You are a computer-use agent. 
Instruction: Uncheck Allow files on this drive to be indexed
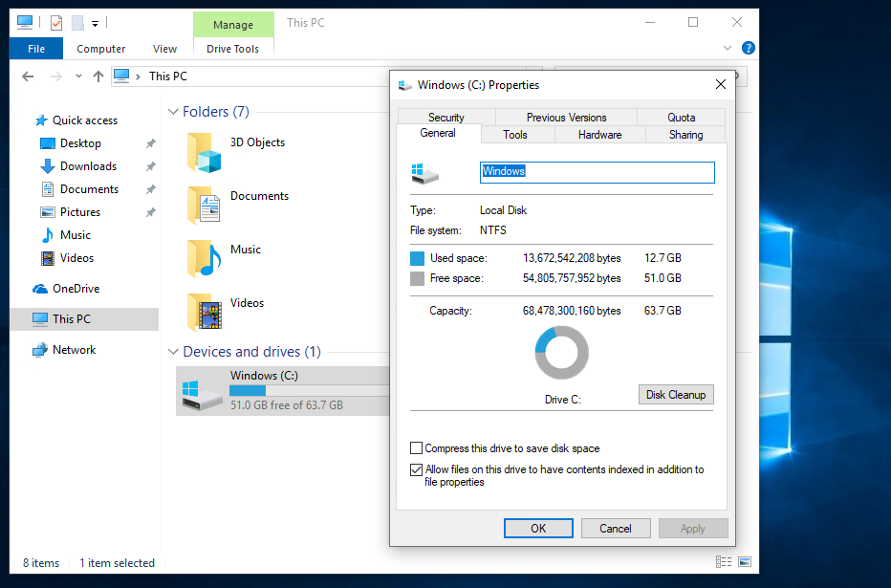416,470
